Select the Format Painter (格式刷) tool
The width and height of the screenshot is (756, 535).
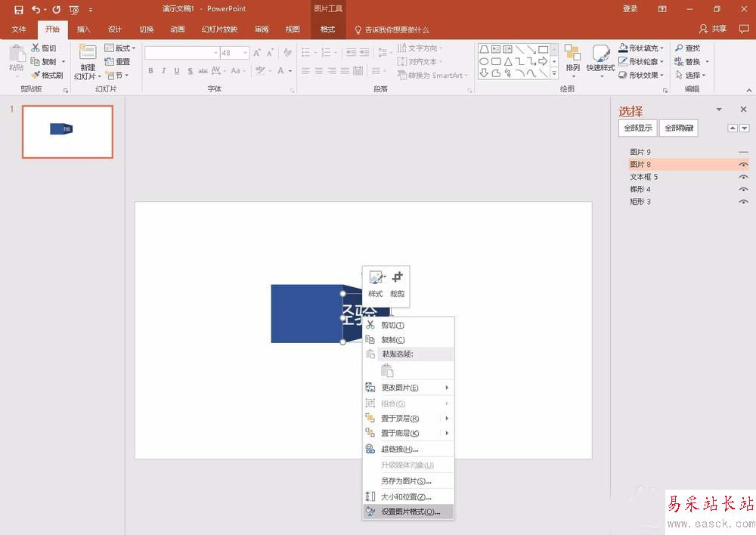47,75
